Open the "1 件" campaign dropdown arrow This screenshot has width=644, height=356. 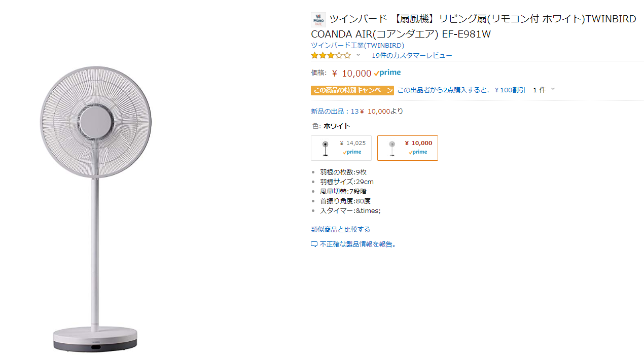[553, 90]
